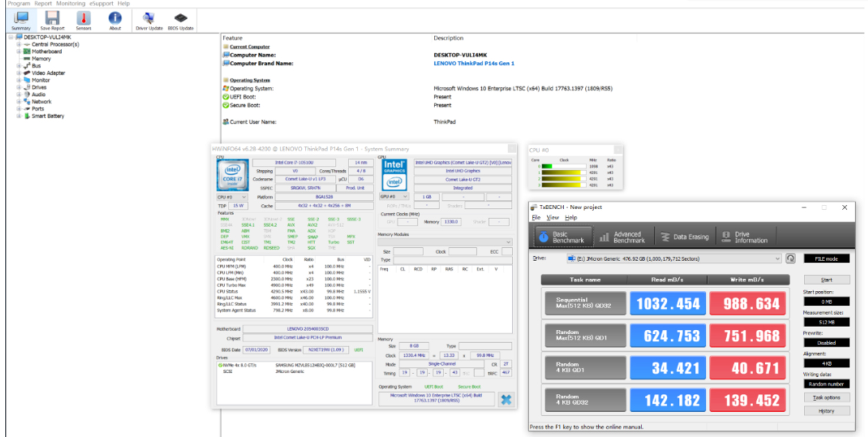Click the refresh drive icon in TxBENCH
This screenshot has height=437, width=868.
click(790, 259)
